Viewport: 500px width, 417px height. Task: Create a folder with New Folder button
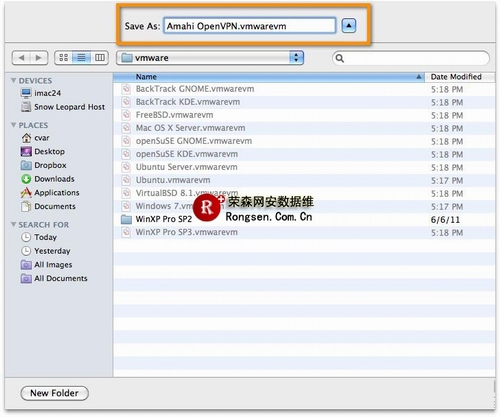pyautogui.click(x=54, y=393)
